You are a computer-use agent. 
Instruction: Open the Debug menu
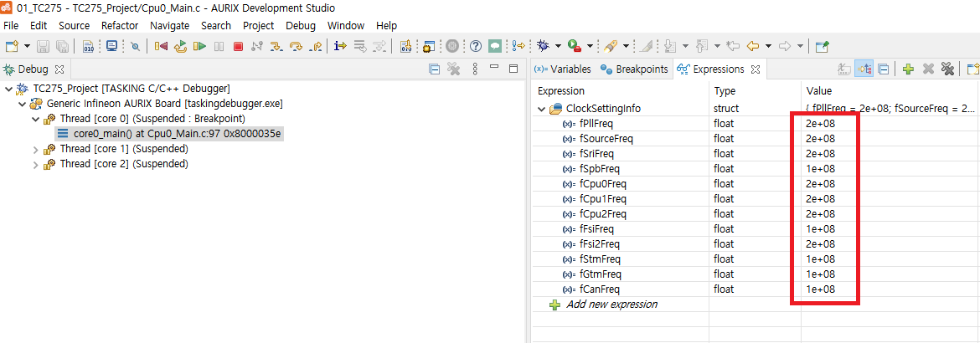(301, 26)
